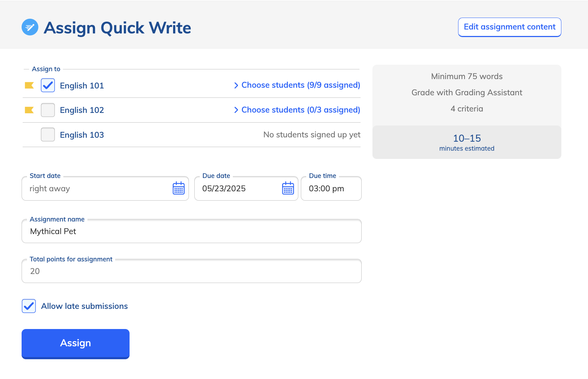Click the paper plane icon beside the title
This screenshot has height=379, width=588.
[x=30, y=27]
